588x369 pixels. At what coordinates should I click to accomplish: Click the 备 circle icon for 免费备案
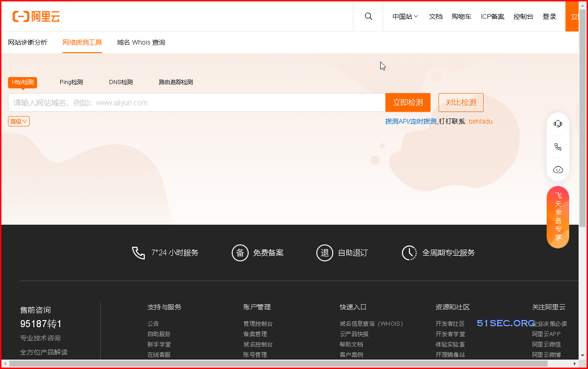point(240,253)
